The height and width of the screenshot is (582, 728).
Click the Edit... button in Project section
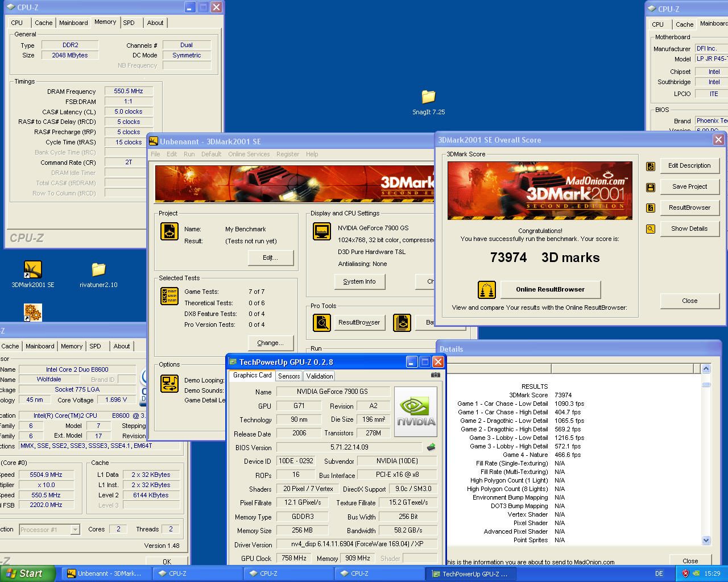pyautogui.click(x=270, y=257)
